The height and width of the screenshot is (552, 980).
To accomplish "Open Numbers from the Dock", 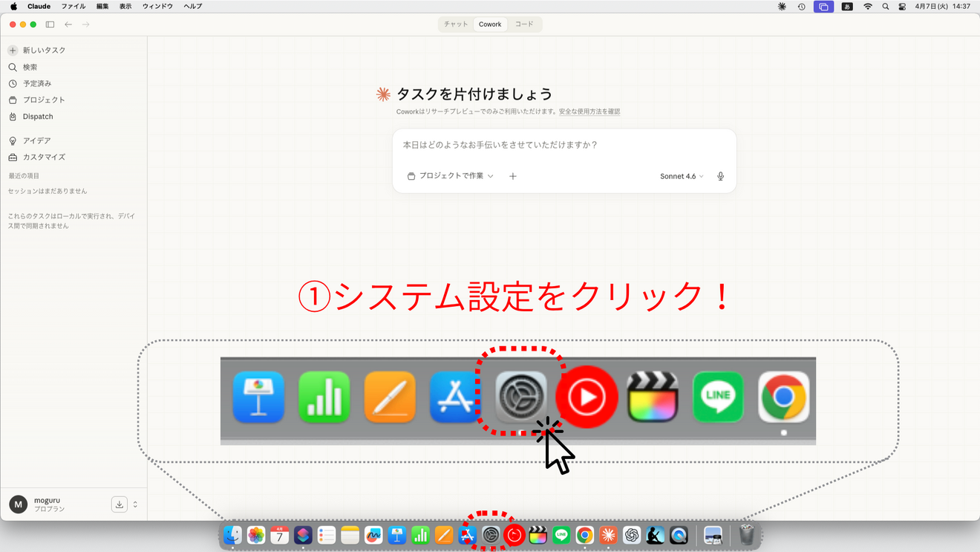I will click(x=421, y=535).
